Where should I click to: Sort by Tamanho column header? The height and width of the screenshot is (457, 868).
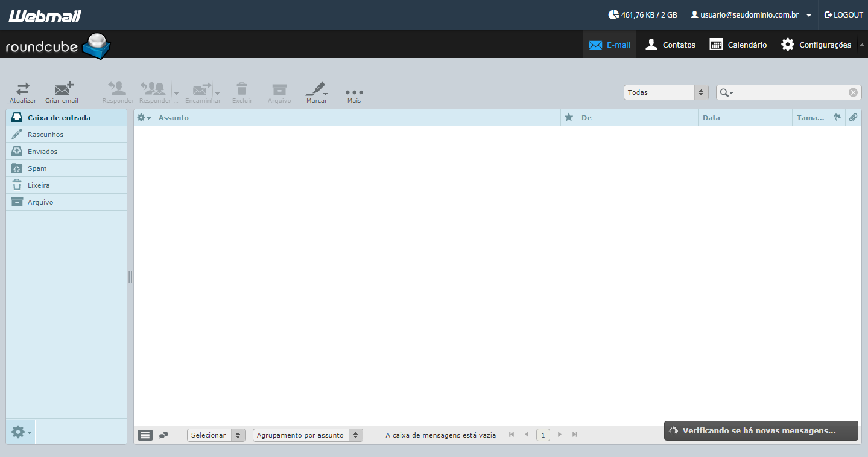coord(810,118)
